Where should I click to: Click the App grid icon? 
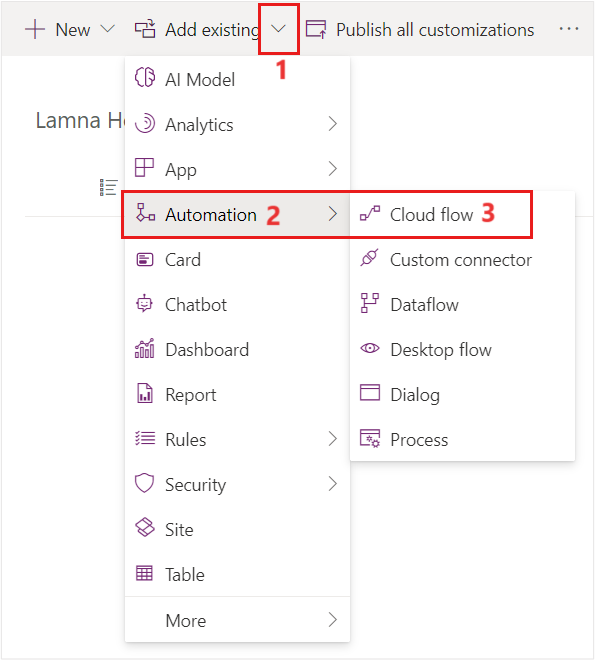pos(144,168)
